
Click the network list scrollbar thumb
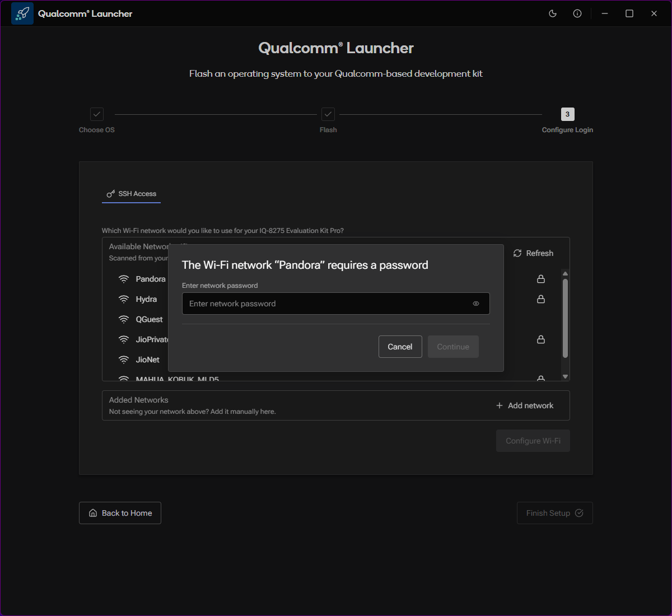565,318
